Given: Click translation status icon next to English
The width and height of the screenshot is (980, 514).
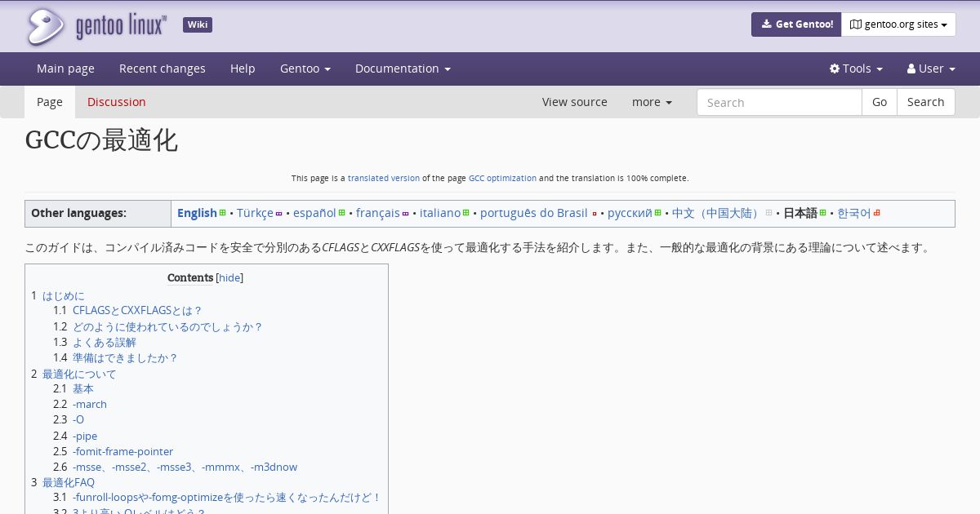Looking at the screenshot, I should [223, 213].
